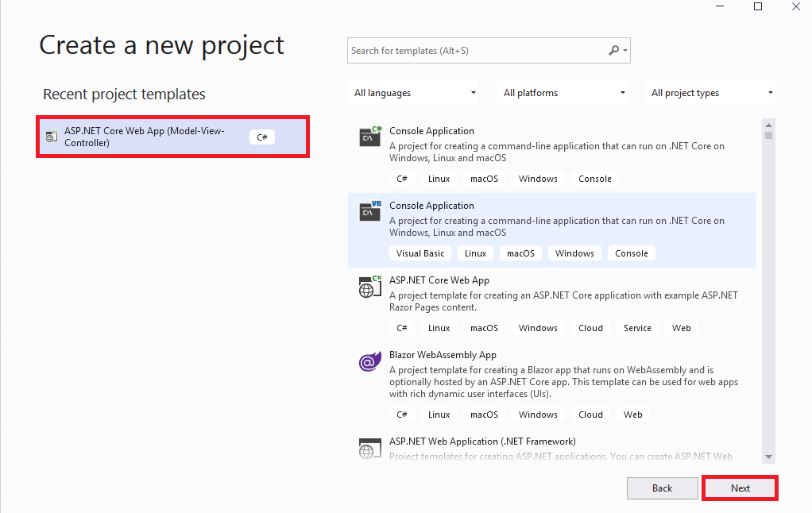The image size is (812, 513).
Task: Click the Search for templates field
Action: tap(477, 49)
